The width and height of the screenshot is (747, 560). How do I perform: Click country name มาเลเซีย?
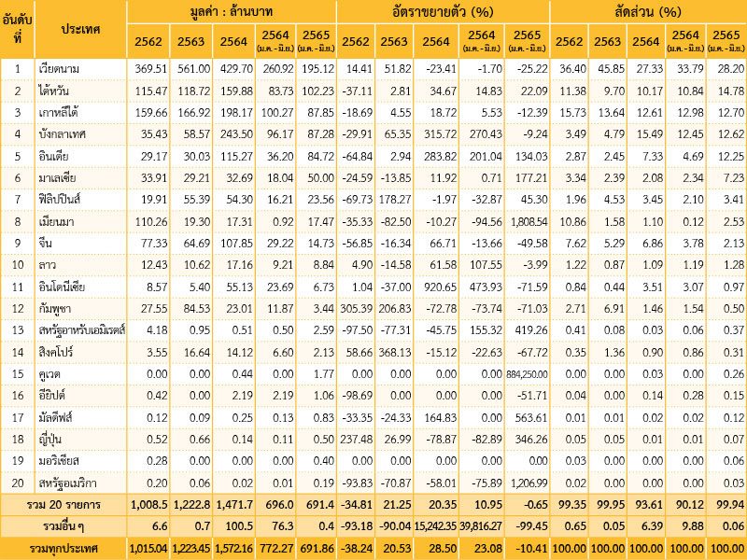pyautogui.click(x=57, y=178)
